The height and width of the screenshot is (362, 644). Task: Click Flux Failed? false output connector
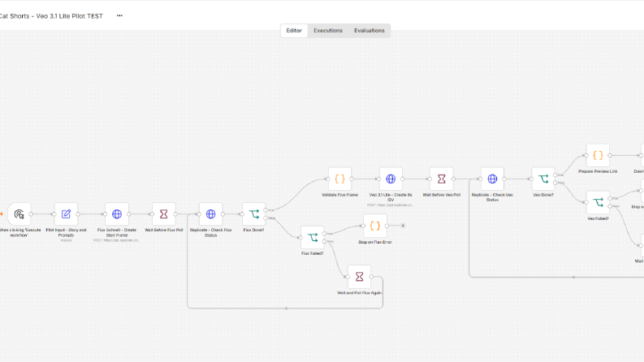[325, 241]
